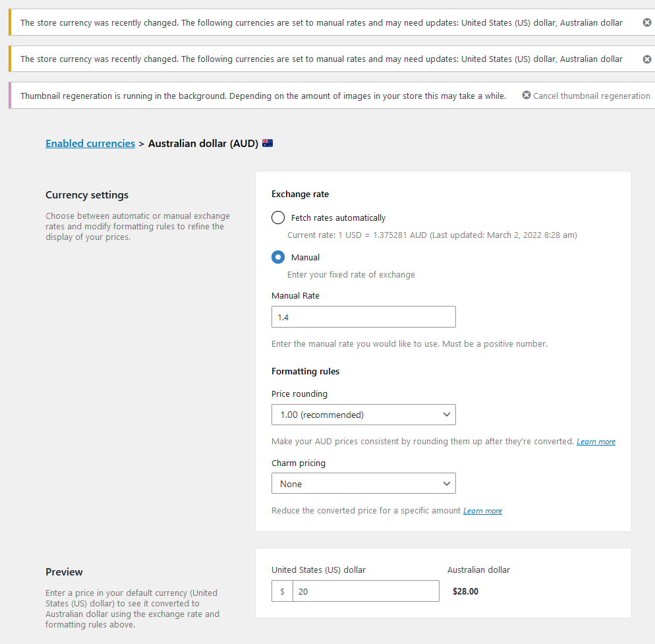Click the Cancel thumbnail regeneration link
The width and height of the screenshot is (655, 644).
pos(591,96)
